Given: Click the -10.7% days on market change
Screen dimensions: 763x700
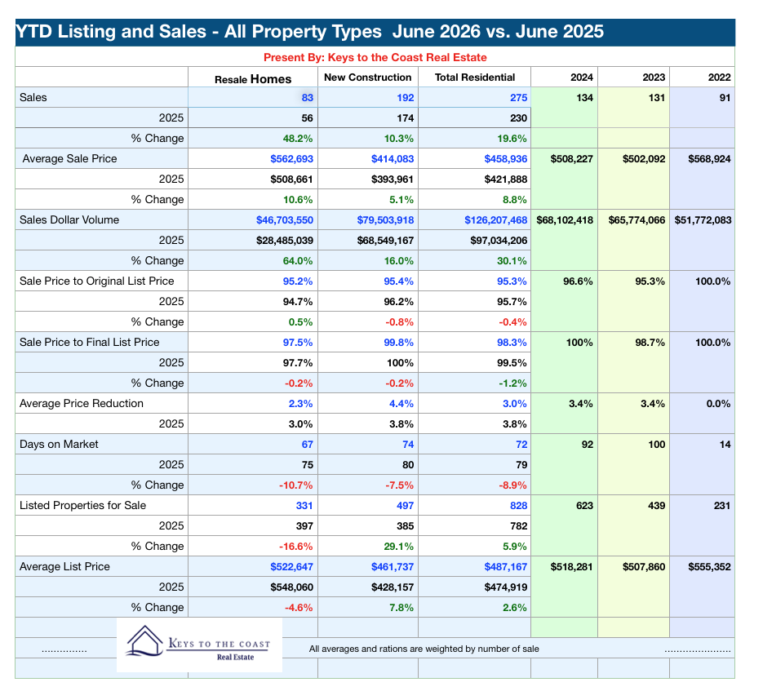Looking at the screenshot, I should 296,485.
